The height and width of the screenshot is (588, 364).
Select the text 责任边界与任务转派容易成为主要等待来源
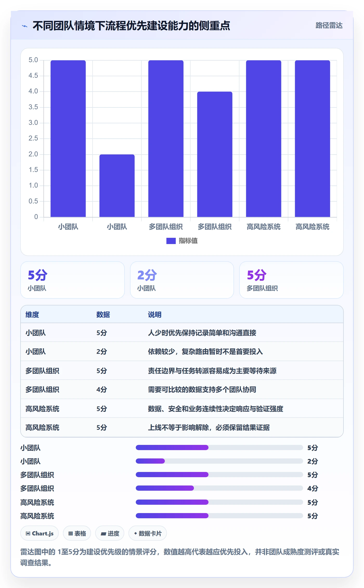(x=212, y=371)
